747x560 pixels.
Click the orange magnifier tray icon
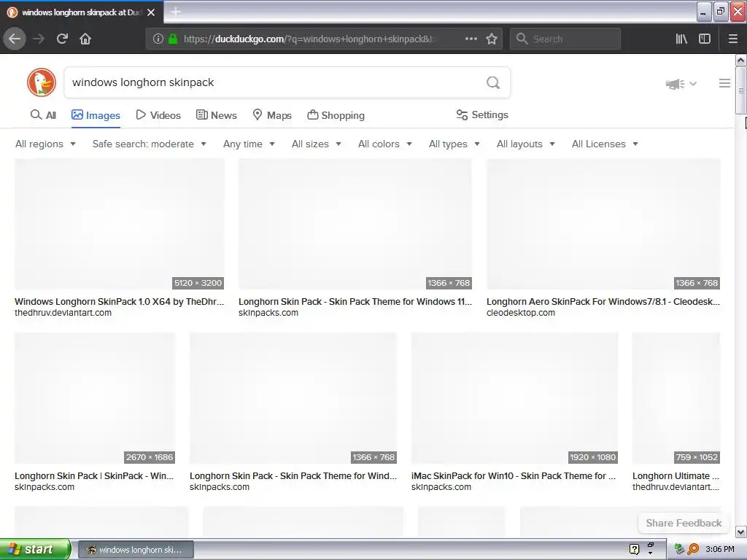coord(693,549)
